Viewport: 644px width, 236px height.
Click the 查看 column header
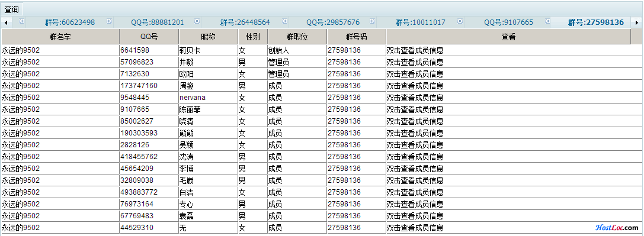point(508,37)
